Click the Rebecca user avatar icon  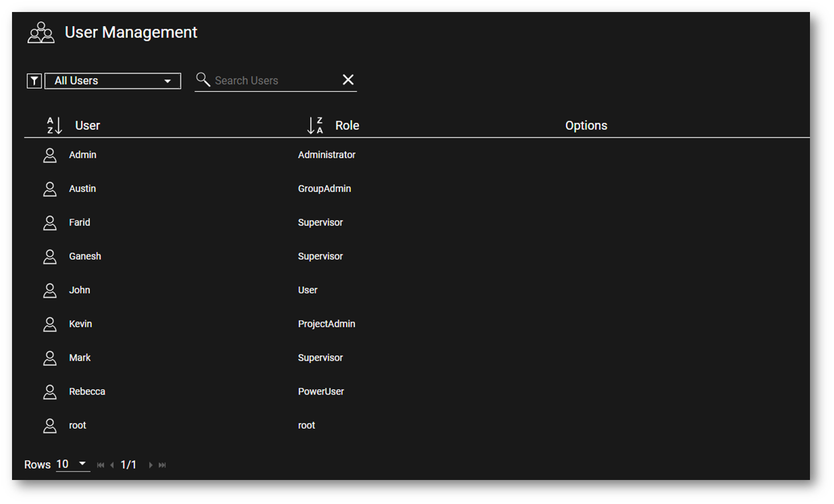click(50, 391)
